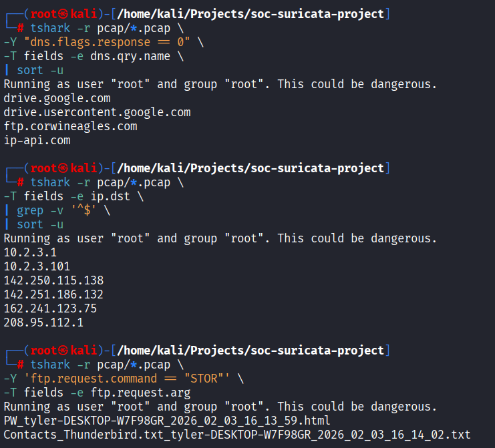This screenshot has width=495, height=448.
Task: Select the 10.2.3.101 destination address
Action: pos(37,266)
